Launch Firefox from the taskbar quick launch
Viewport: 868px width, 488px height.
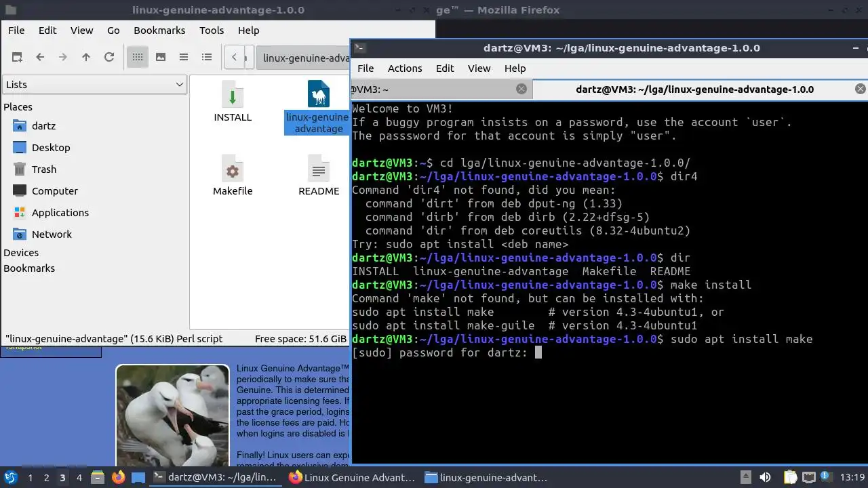tap(118, 478)
